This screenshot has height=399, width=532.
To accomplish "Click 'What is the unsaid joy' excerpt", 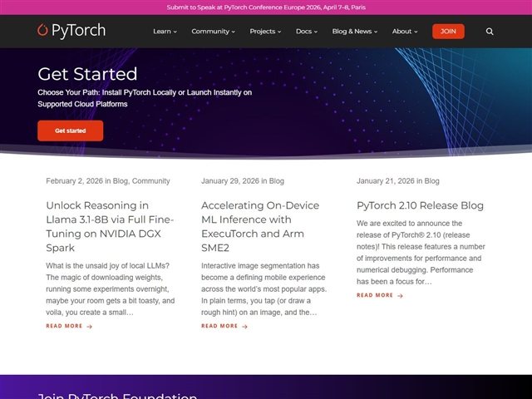I will click(x=111, y=289).
